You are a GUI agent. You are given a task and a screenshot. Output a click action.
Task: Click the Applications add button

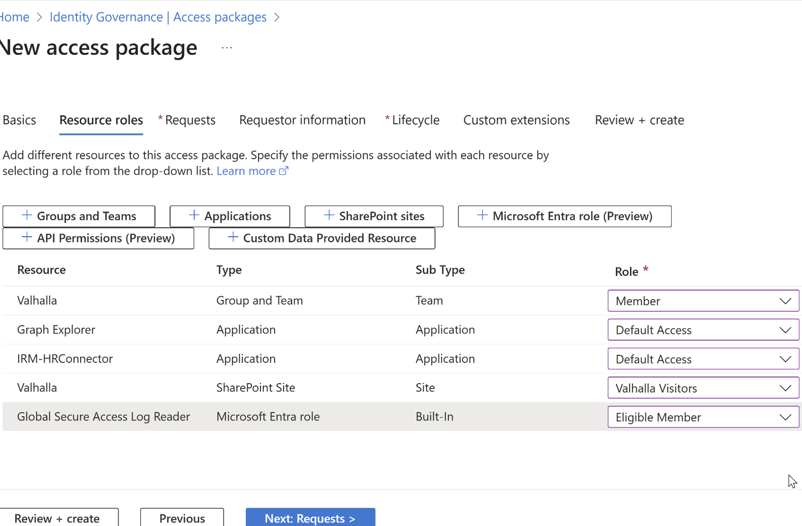230,216
